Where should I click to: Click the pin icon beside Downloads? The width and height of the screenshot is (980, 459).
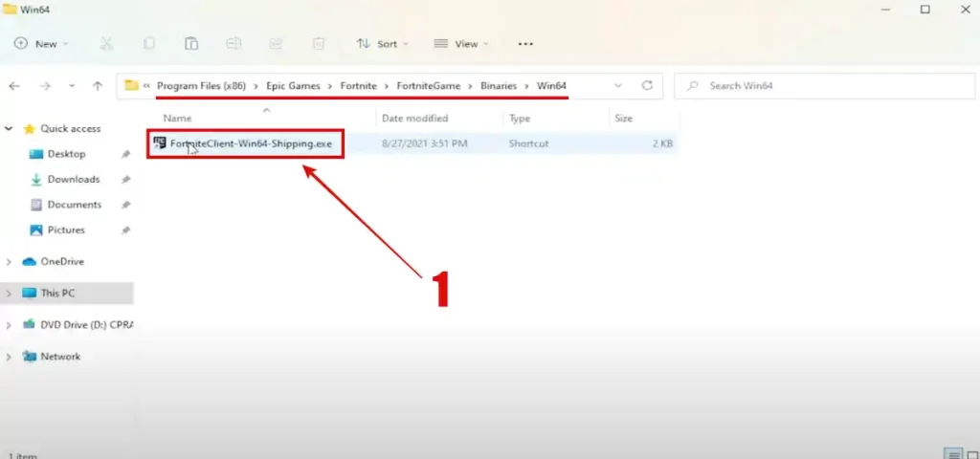[125, 180]
